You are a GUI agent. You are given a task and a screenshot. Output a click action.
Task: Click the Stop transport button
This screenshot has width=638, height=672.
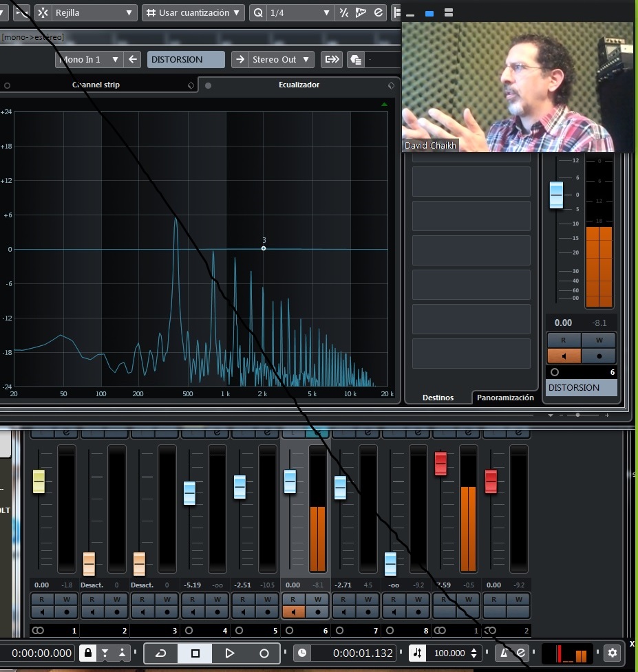[195, 653]
